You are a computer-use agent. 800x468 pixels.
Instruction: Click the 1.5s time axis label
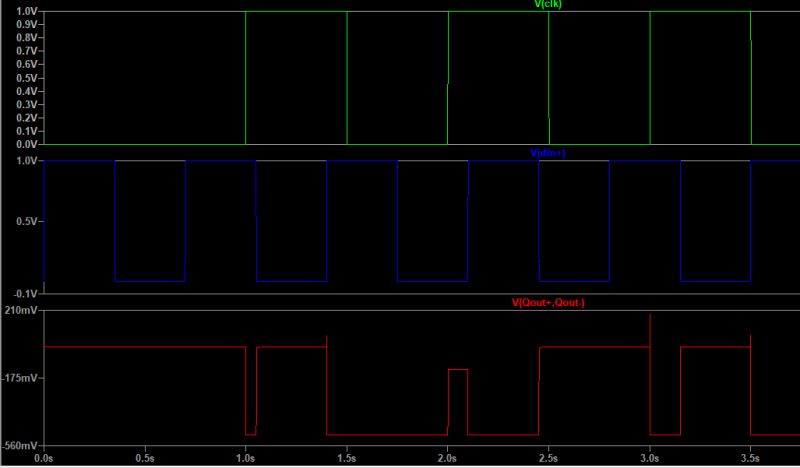(347, 459)
